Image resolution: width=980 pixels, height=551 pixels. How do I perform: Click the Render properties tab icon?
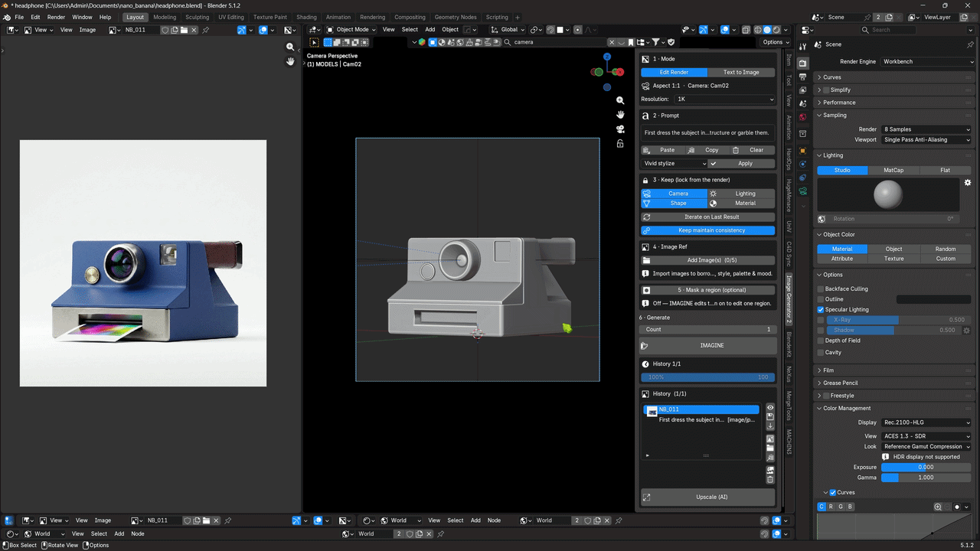[802, 64]
